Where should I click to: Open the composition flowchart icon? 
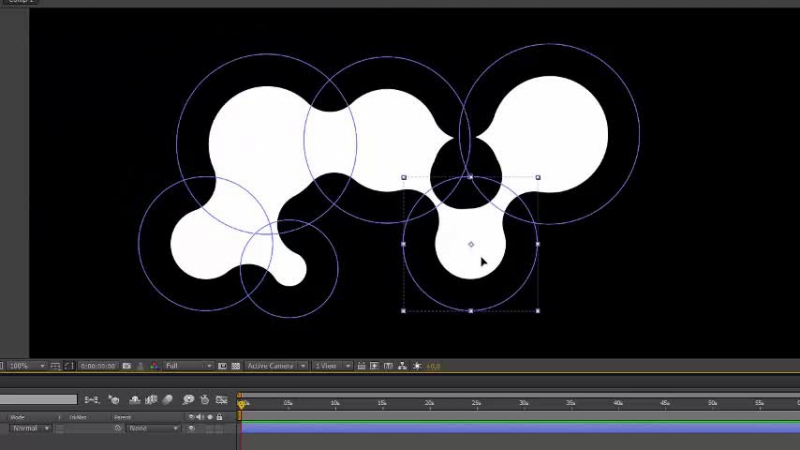click(x=403, y=366)
